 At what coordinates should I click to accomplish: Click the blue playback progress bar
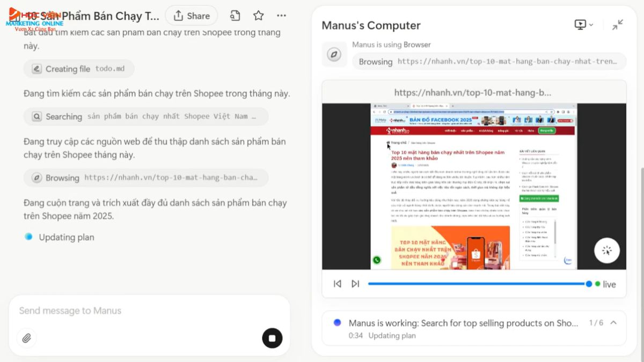pos(479,284)
